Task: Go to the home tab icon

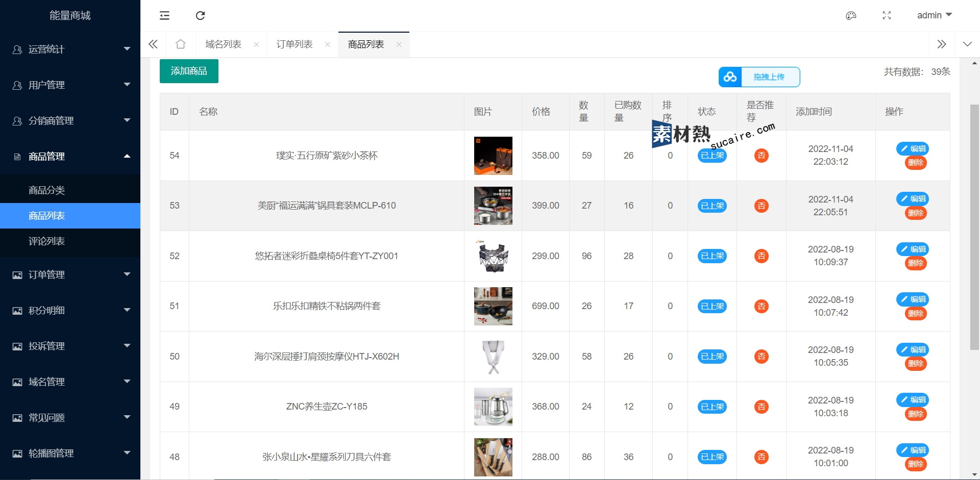Action: [180, 44]
